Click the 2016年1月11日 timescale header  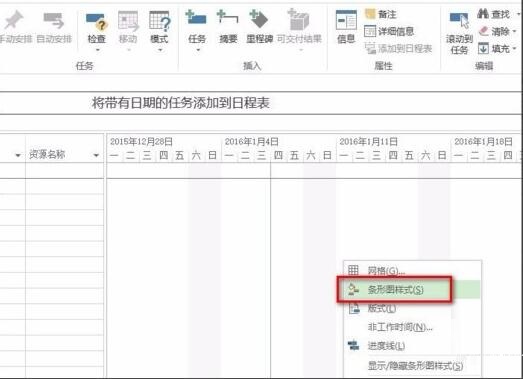pos(369,142)
